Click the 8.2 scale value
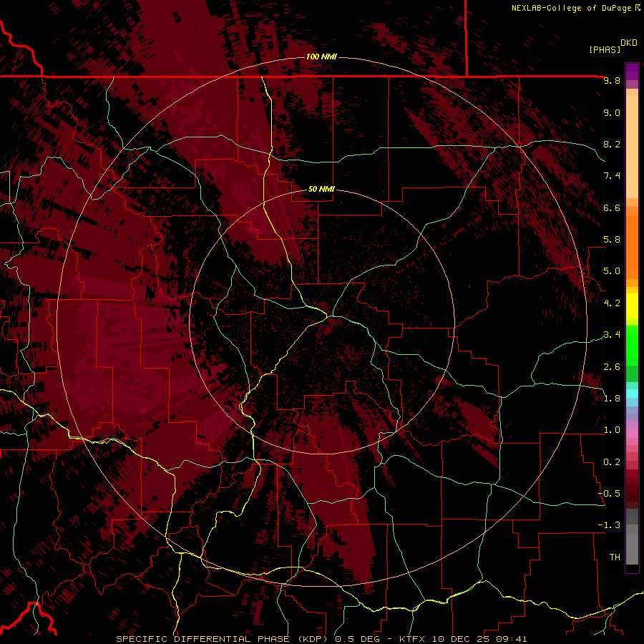The image size is (644, 644). pos(612,144)
